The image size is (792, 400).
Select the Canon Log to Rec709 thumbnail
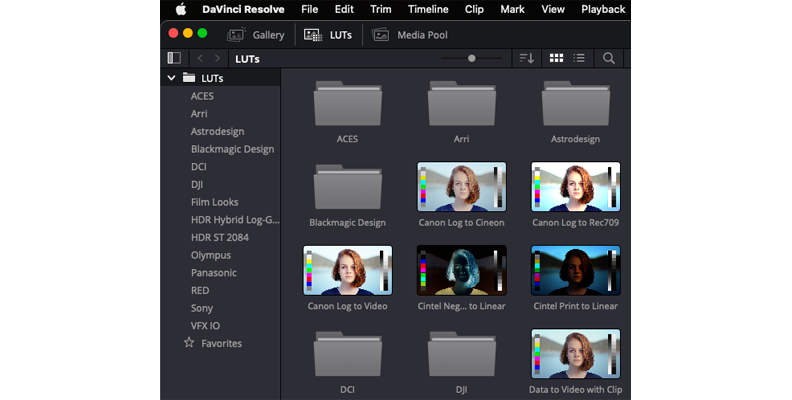[576, 187]
